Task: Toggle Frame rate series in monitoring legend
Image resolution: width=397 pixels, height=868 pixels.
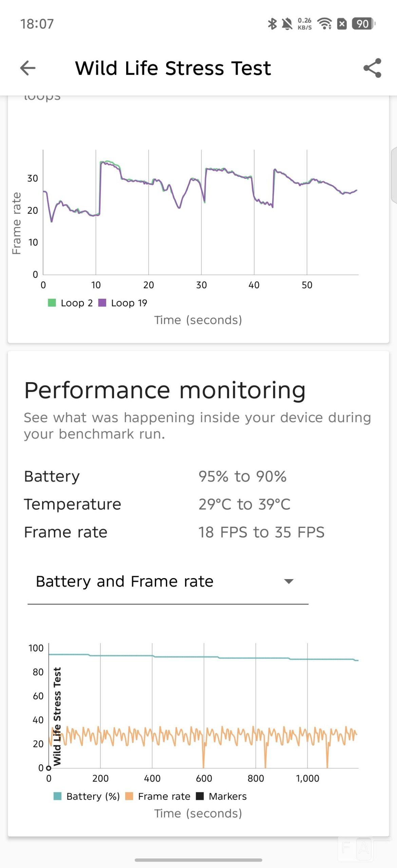Action: click(158, 796)
